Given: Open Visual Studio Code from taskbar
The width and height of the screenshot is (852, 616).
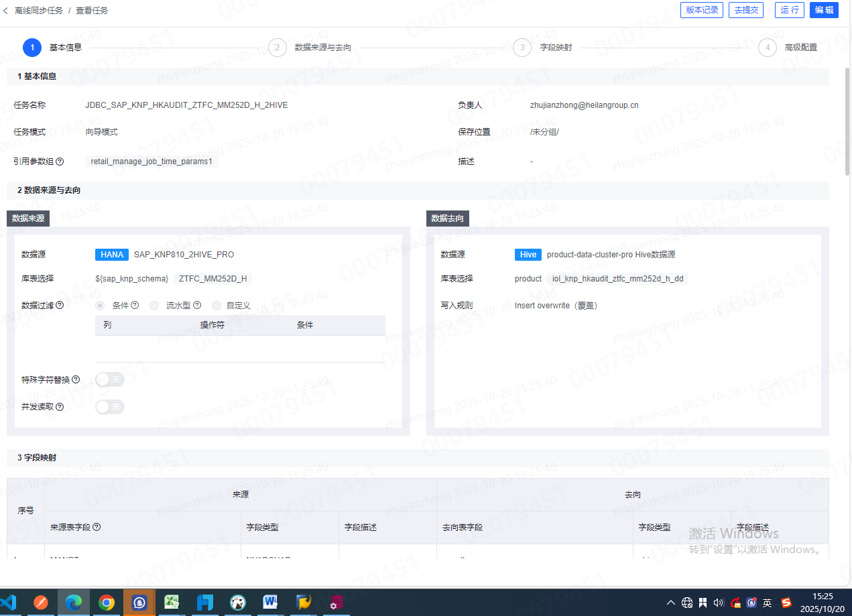Looking at the screenshot, I should pos(8,603).
